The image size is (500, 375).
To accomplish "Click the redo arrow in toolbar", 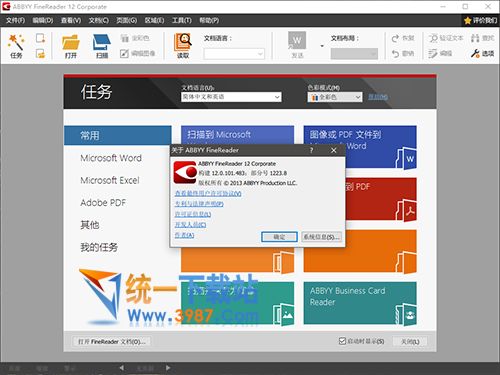I will tap(395, 38).
